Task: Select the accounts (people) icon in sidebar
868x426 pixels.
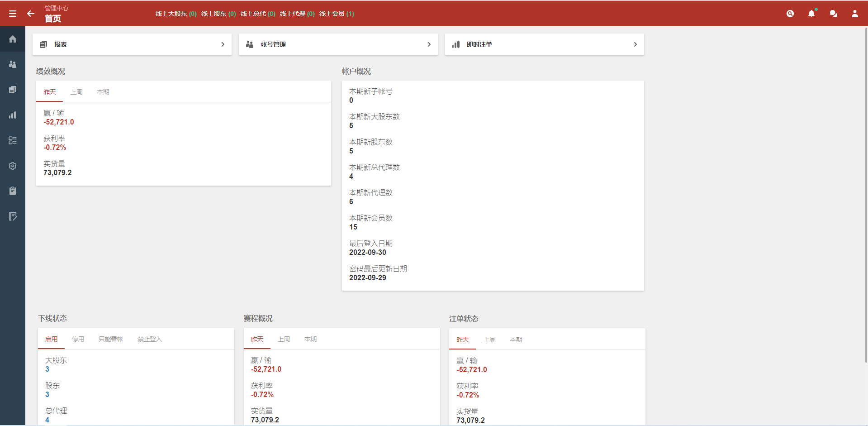Action: (x=12, y=64)
